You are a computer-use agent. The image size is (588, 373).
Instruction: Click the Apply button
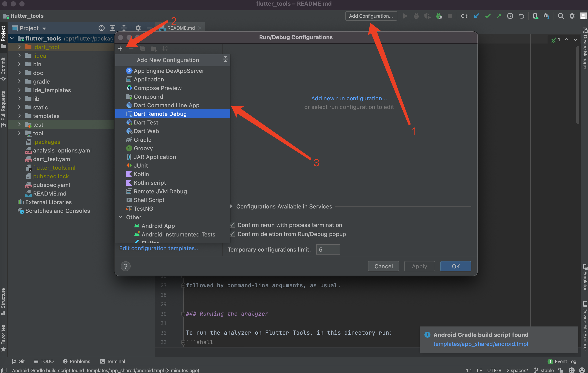(419, 266)
